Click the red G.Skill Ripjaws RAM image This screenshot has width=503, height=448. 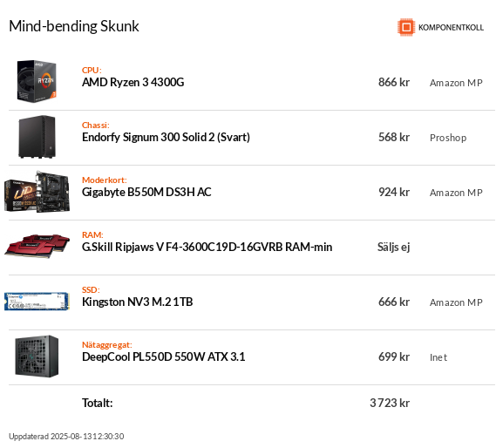point(37,247)
